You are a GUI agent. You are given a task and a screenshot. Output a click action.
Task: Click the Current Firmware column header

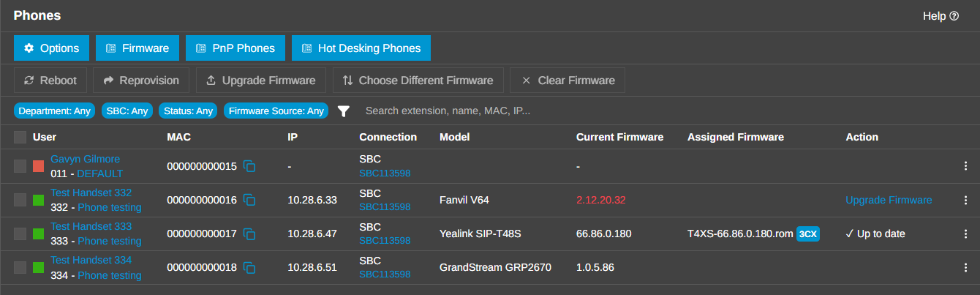619,137
